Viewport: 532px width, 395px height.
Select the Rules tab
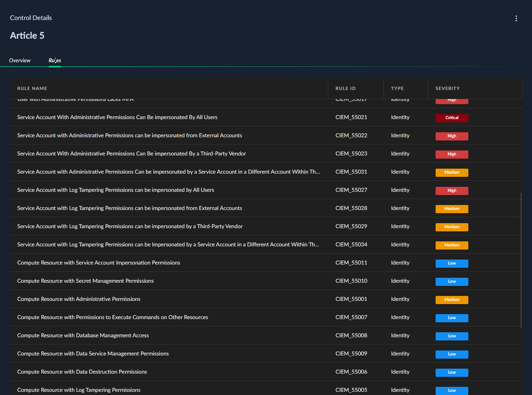[55, 60]
